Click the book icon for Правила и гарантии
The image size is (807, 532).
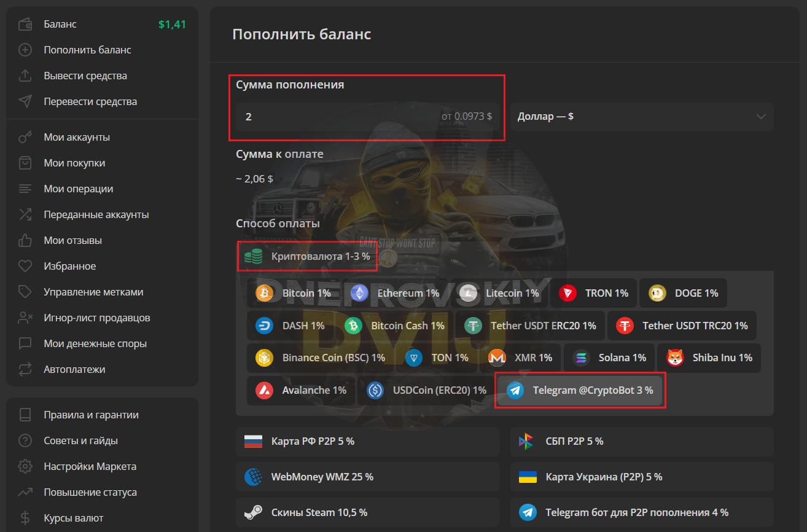[x=25, y=415]
